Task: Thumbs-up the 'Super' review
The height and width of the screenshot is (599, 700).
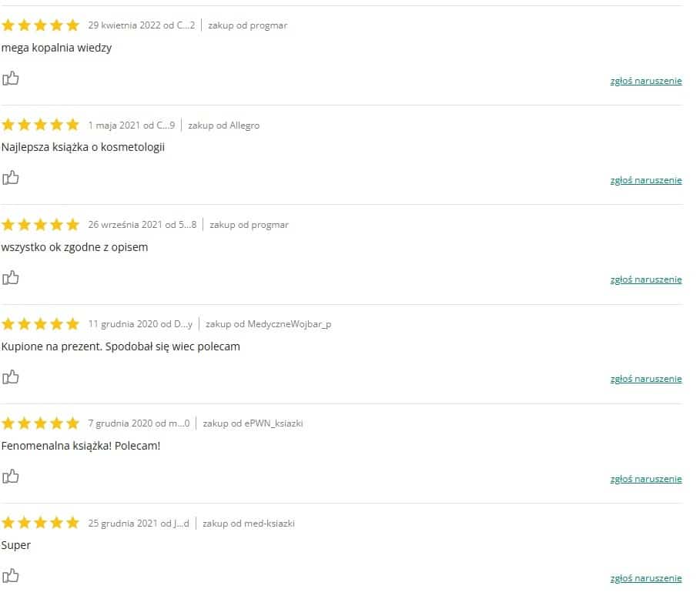Action: pos(11,575)
